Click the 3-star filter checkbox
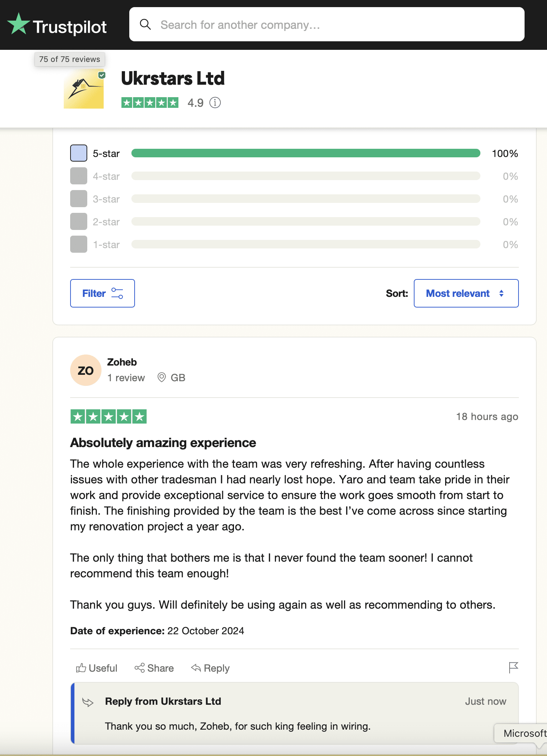Image resolution: width=547 pixels, height=756 pixels. pos(79,199)
